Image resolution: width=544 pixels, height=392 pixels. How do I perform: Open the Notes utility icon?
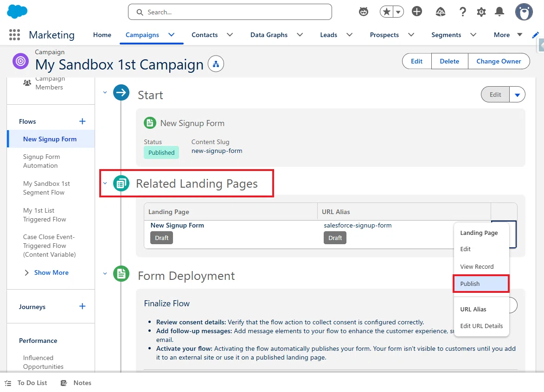click(64, 383)
